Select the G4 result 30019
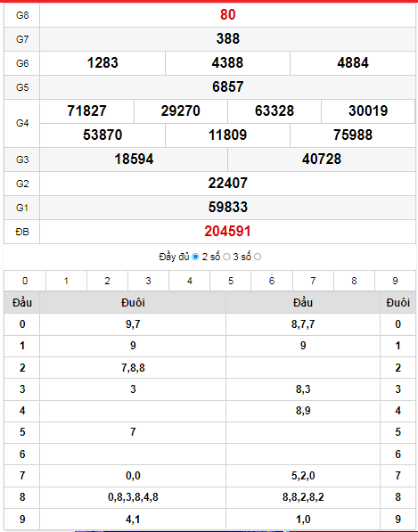The height and width of the screenshot is (532, 418). [x=368, y=111]
